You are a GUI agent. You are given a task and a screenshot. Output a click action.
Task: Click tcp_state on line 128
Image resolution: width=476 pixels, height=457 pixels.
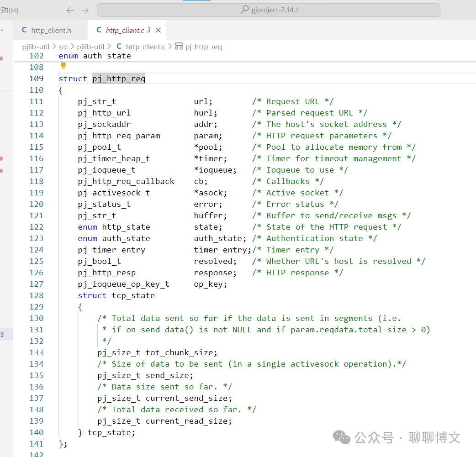point(133,295)
